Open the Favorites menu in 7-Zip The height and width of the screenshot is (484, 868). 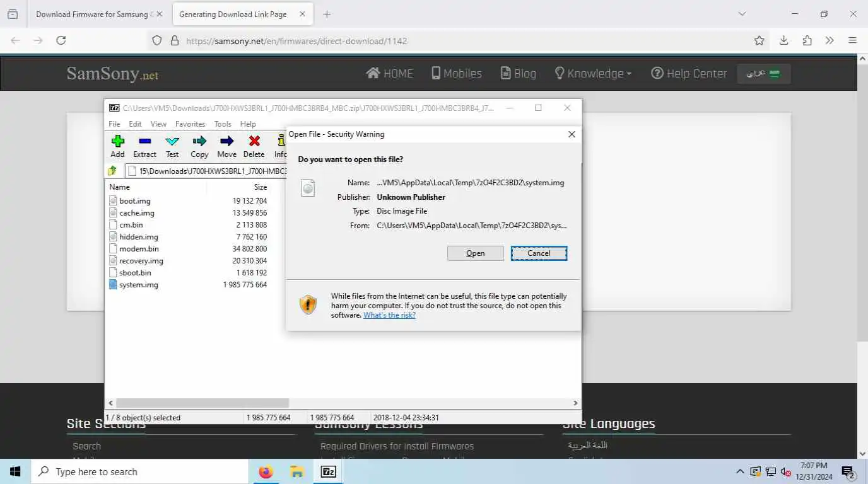tap(190, 124)
